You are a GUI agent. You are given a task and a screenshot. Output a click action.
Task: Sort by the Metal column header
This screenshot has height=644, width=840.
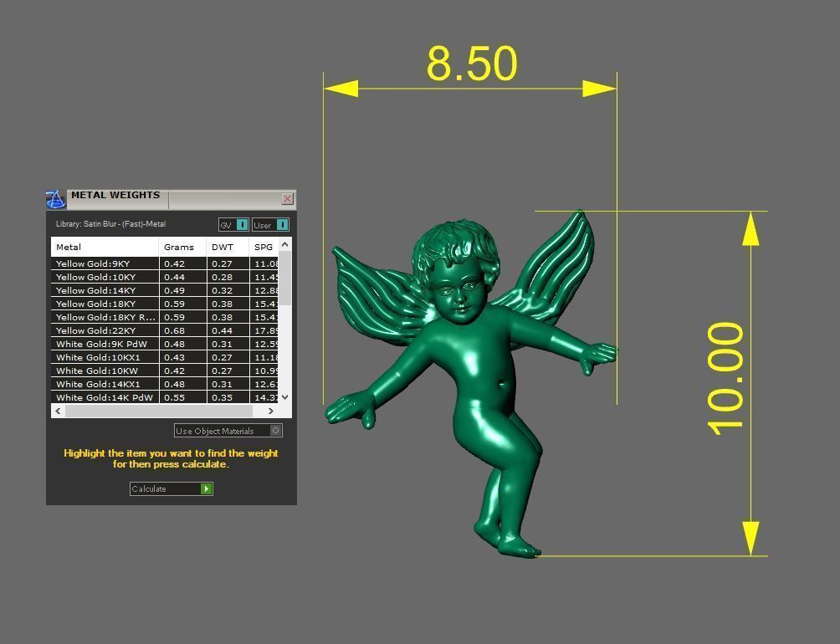click(105, 247)
